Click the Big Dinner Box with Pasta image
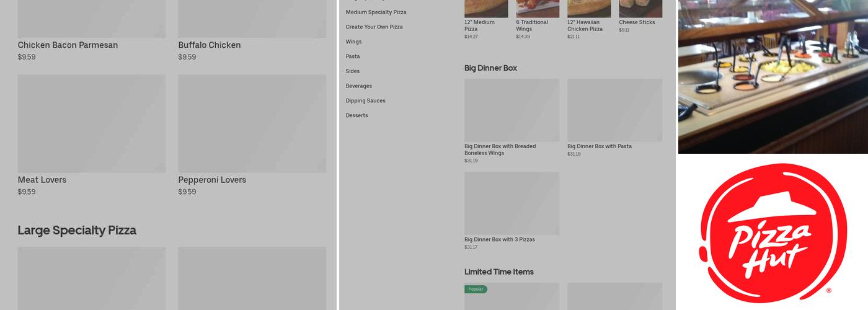The width and height of the screenshot is (868, 310). coord(614,110)
